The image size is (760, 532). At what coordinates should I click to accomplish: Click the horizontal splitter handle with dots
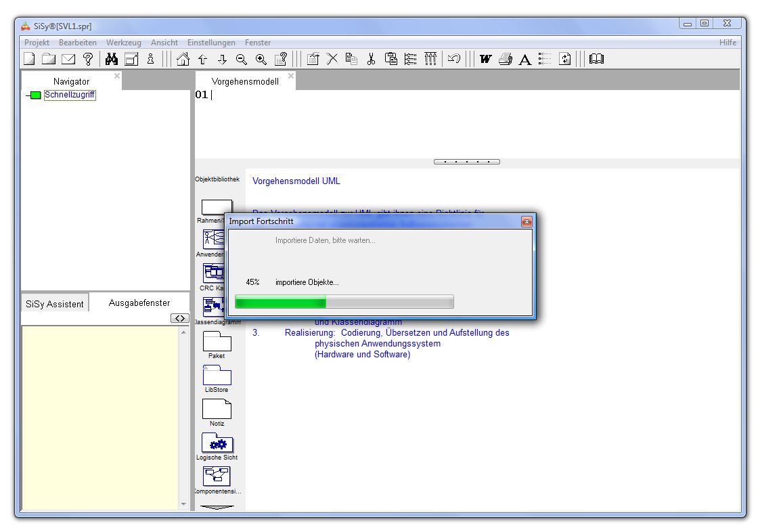coord(466,162)
